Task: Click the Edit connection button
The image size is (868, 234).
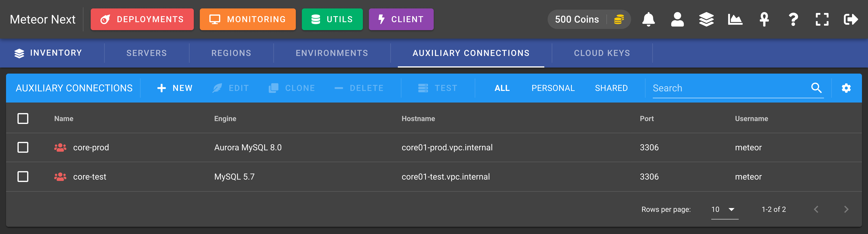Action: point(231,88)
